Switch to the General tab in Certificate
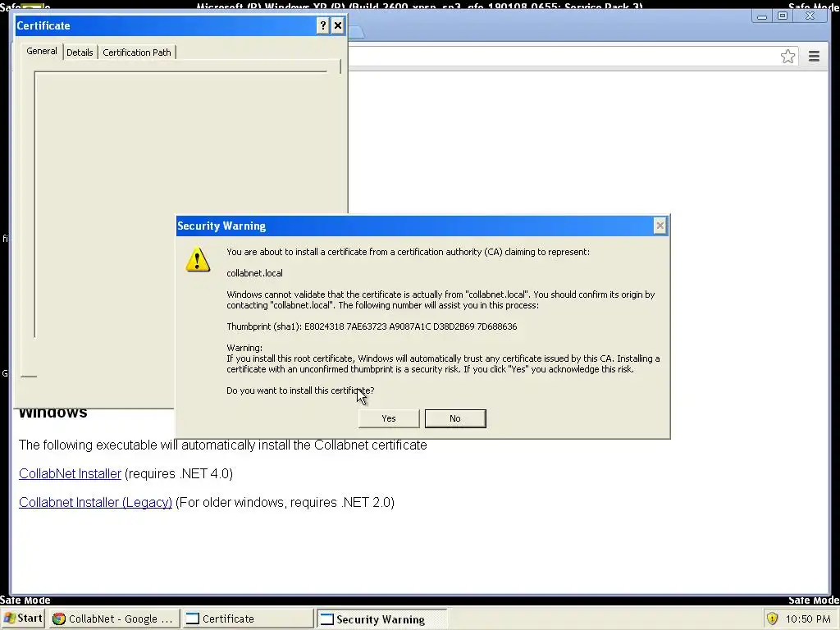The height and width of the screenshot is (630, 840). [x=41, y=52]
